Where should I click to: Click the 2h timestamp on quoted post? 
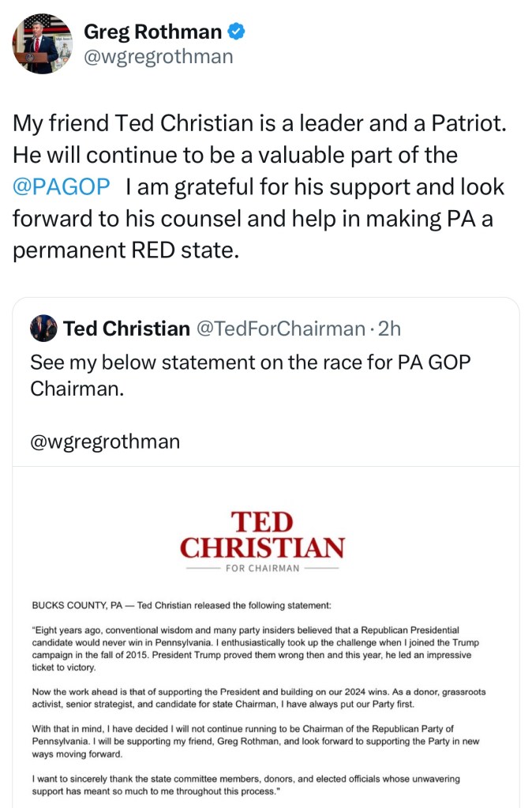pos(390,329)
